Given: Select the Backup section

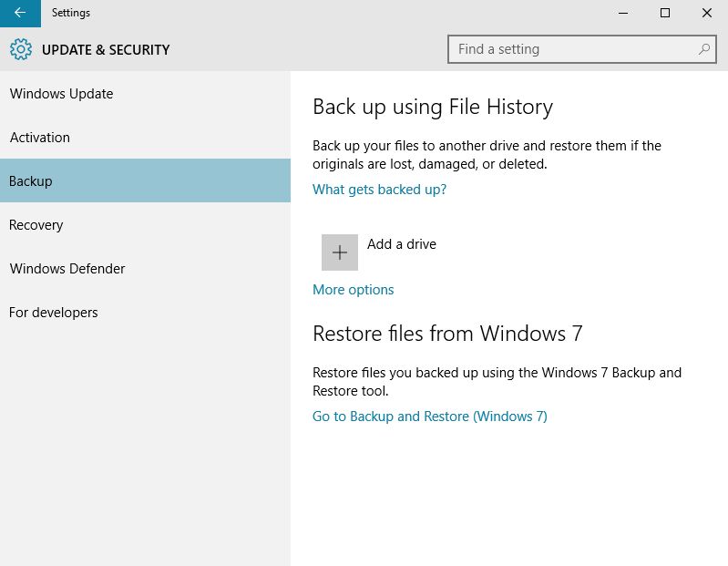Looking at the screenshot, I should point(145,180).
